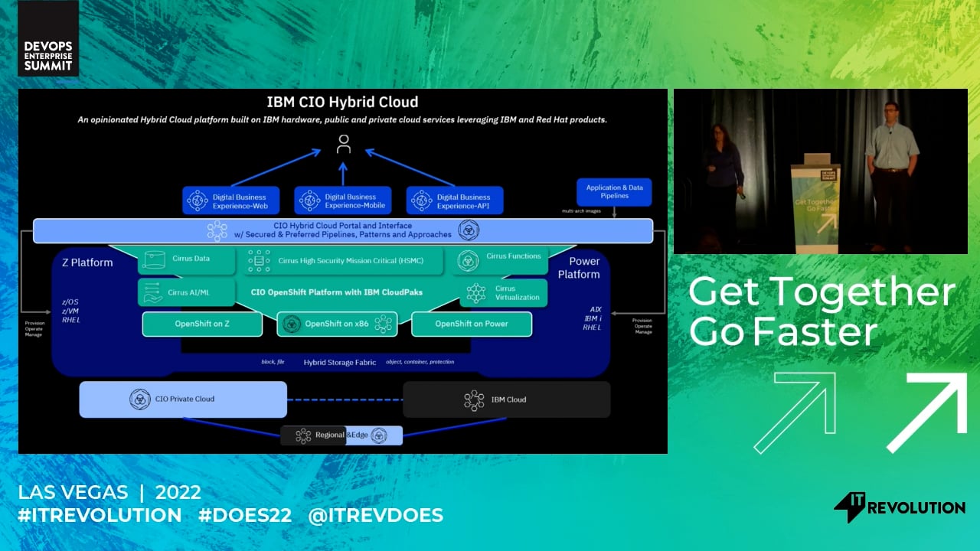Viewport: 980px width, 551px height.
Task: Click the IBM Cloud icon
Action: [x=474, y=399]
